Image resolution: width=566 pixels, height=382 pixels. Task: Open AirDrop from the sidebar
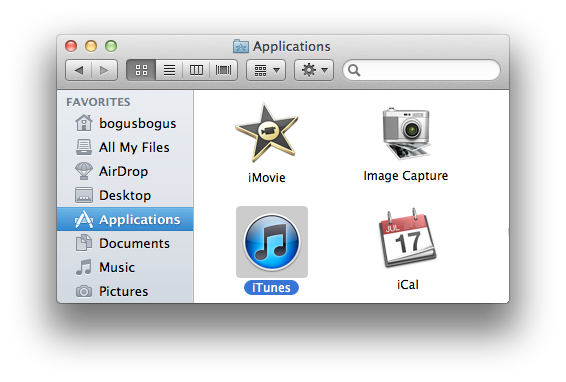click(125, 171)
